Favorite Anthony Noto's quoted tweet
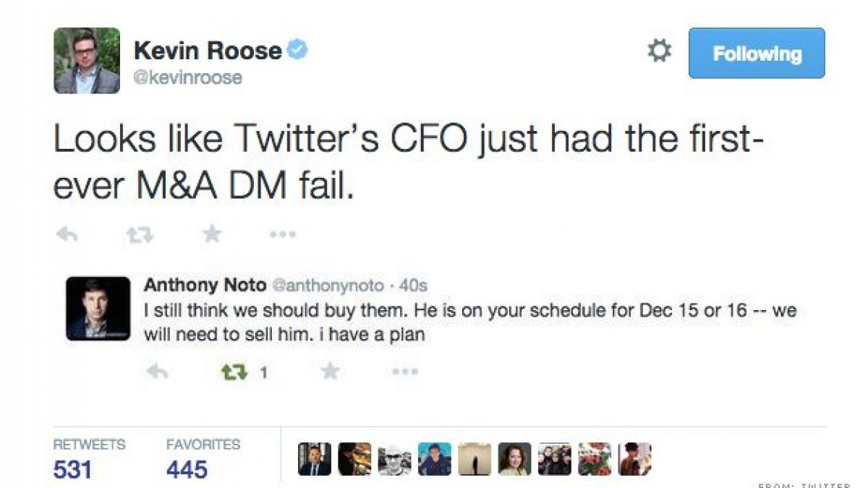 tap(330, 372)
